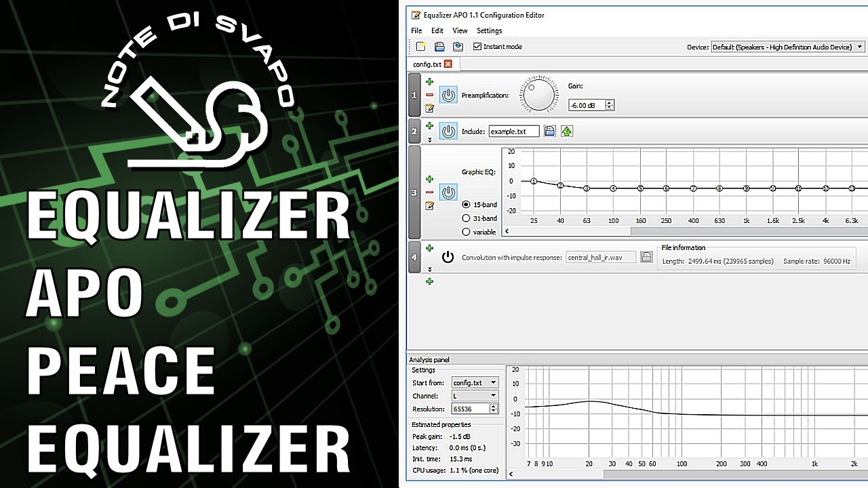868x488 pixels.
Task: Select the variable band radio button
Action: (x=466, y=232)
